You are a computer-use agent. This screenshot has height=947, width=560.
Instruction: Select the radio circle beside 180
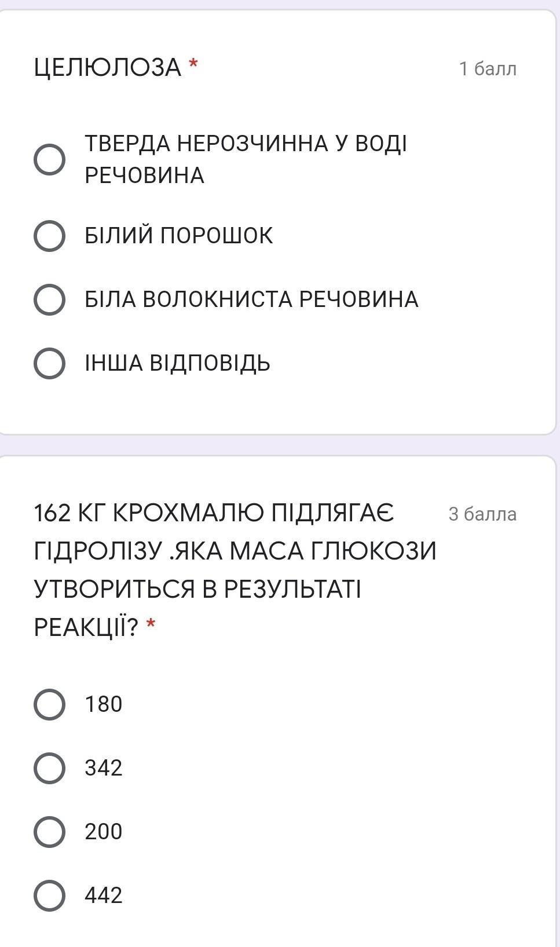coord(49,704)
